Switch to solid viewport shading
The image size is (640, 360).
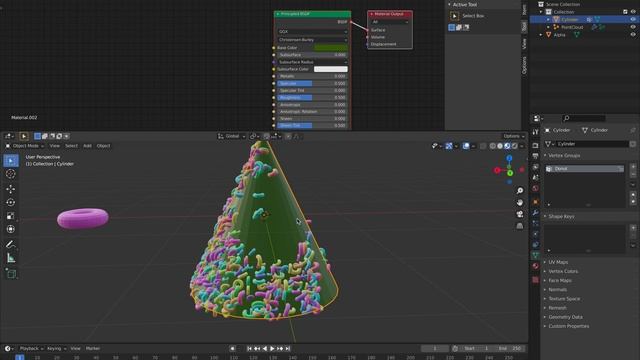pyautogui.click(x=500, y=146)
